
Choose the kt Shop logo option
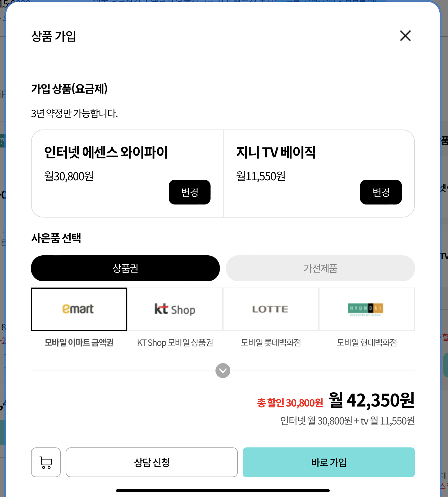[x=175, y=309]
